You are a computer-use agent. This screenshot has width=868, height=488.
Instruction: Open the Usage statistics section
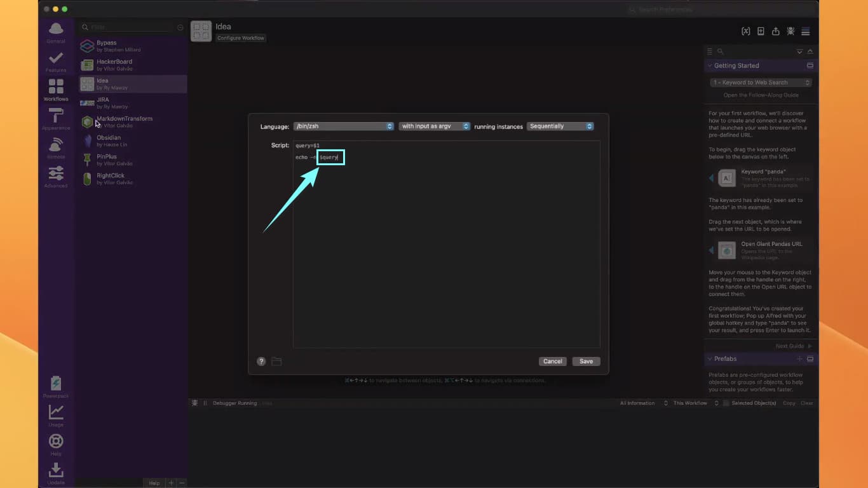point(56,416)
